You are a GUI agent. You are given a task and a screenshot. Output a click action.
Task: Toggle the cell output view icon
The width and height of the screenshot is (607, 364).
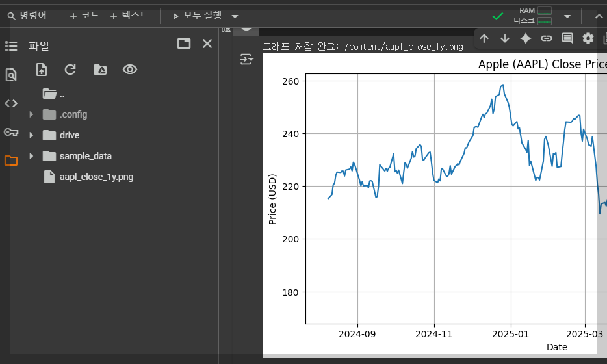tap(246, 59)
